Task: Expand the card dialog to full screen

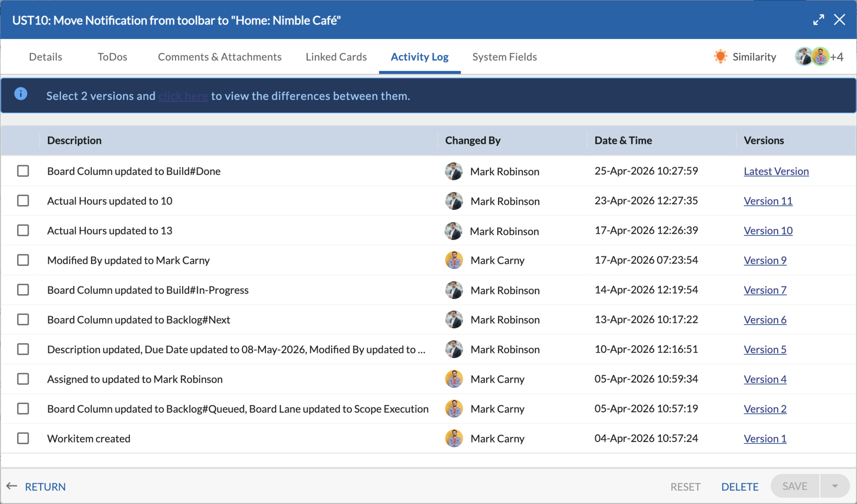Action: click(819, 20)
